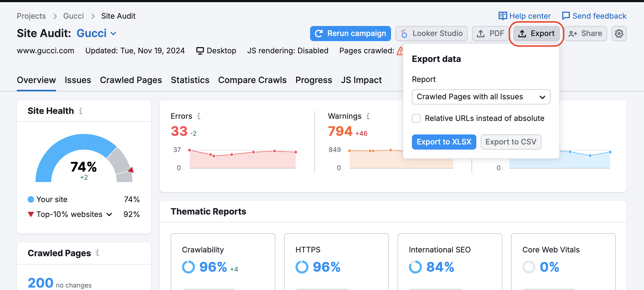
Task: Click the Site Health gauge chart
Action: [x=84, y=158]
